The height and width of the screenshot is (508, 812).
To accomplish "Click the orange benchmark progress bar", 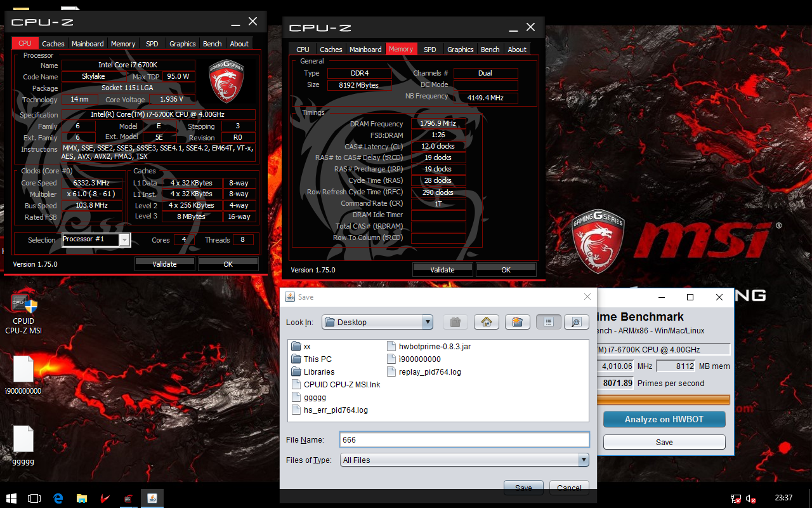I will coord(664,399).
